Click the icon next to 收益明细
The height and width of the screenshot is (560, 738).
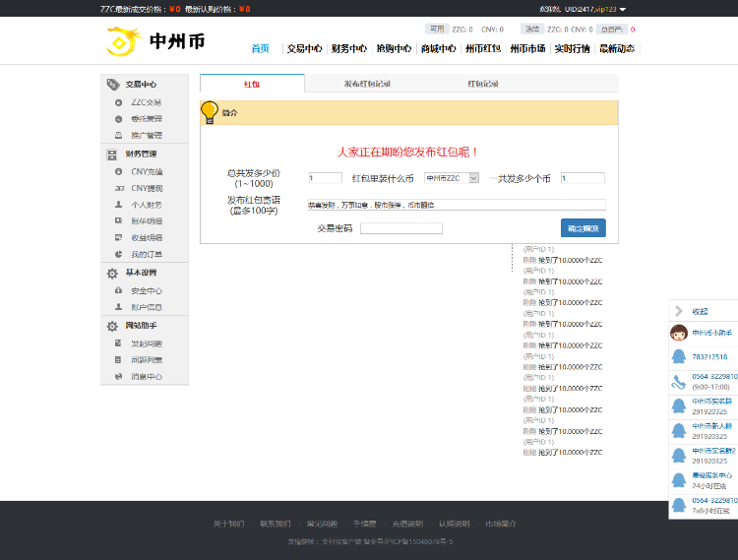pos(119,237)
